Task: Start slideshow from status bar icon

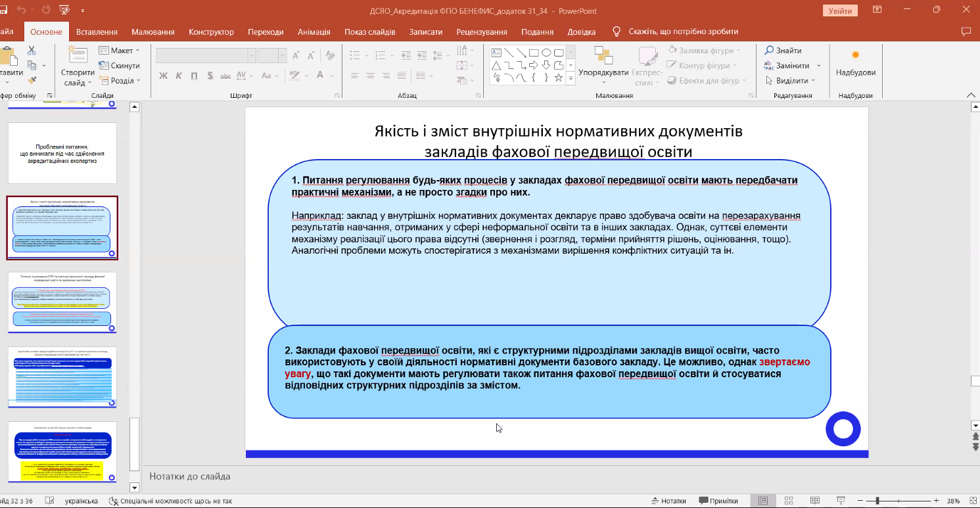Action: [840, 501]
